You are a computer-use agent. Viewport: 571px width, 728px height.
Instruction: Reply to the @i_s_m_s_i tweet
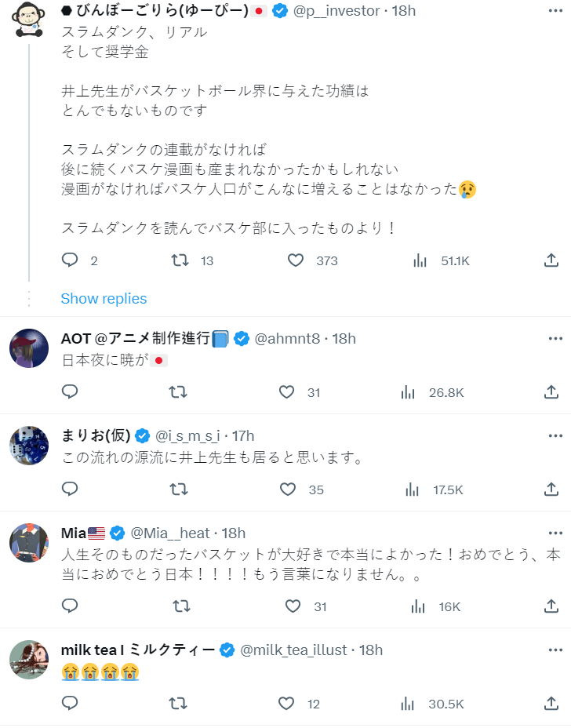[x=70, y=489]
